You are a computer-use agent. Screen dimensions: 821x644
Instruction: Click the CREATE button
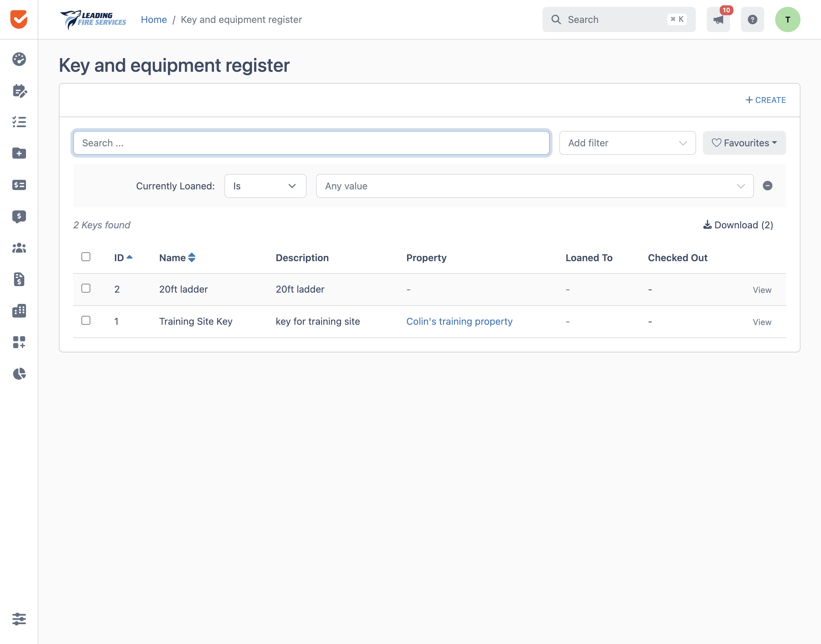(x=766, y=100)
